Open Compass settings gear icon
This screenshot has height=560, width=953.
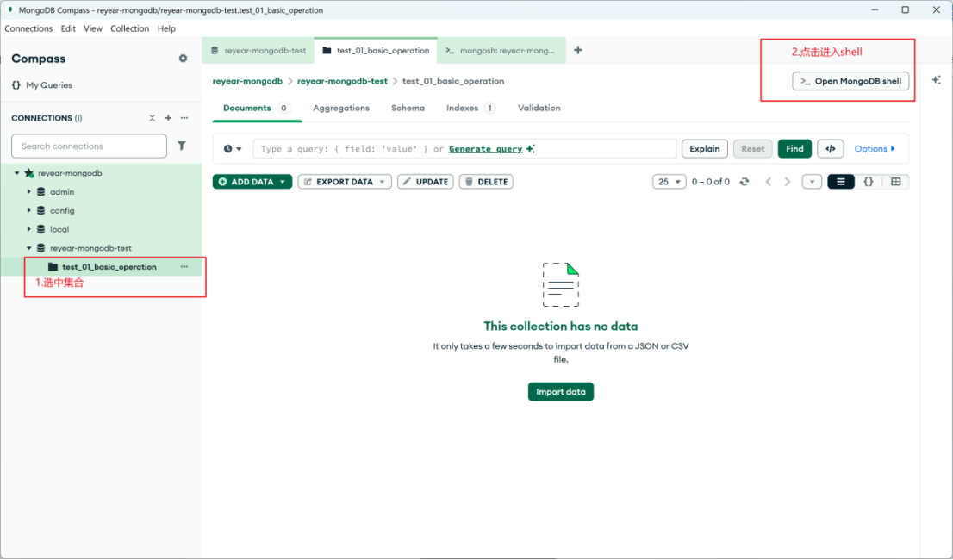tap(183, 59)
